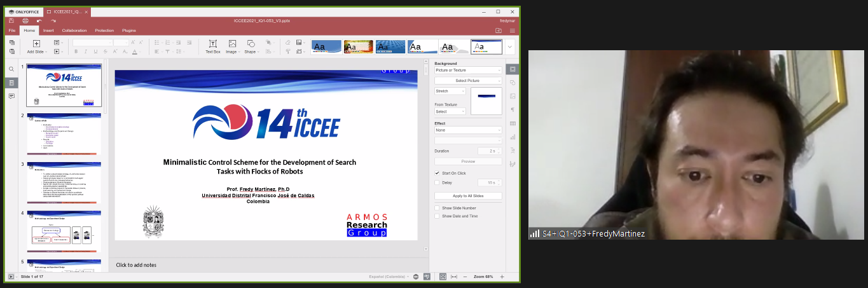Open the Stretch mode dropdown
Image resolution: width=868 pixels, height=288 pixels.
[x=450, y=91]
